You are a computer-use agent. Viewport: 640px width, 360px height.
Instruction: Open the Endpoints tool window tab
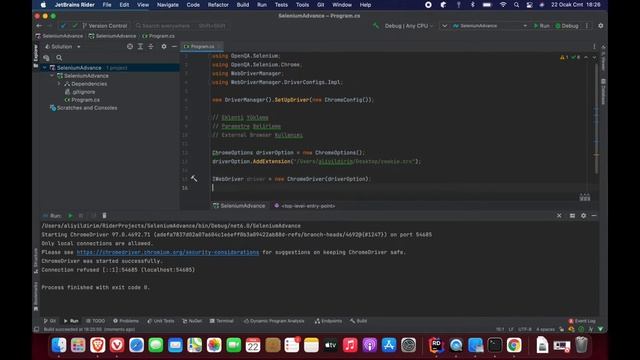[329, 321]
